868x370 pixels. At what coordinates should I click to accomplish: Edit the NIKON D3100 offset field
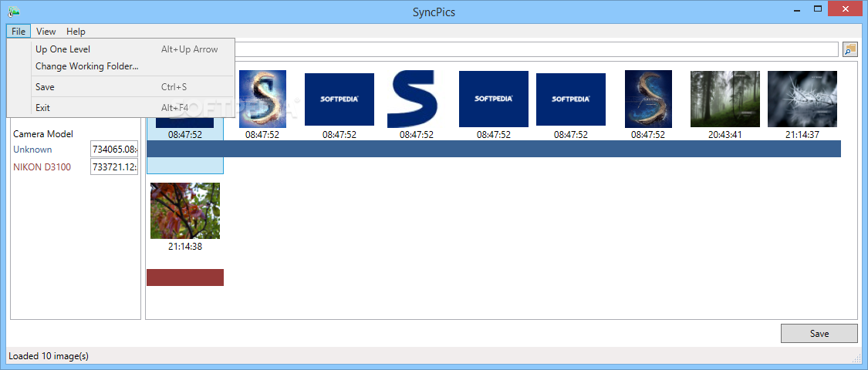[114, 166]
